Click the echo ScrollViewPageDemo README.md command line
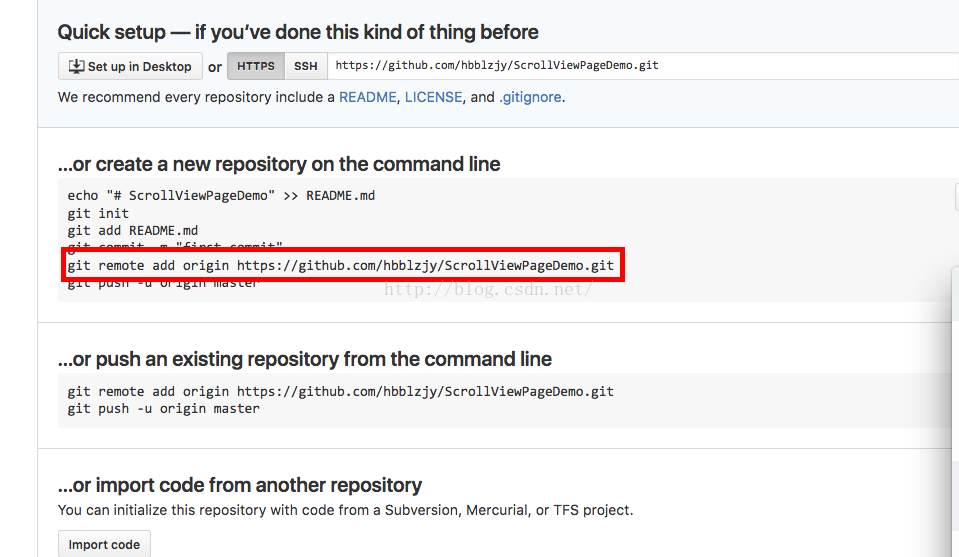 click(x=221, y=196)
